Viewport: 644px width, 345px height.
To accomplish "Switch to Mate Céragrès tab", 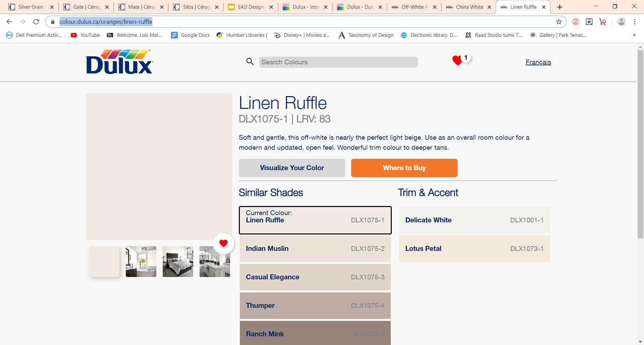I will click(141, 7).
